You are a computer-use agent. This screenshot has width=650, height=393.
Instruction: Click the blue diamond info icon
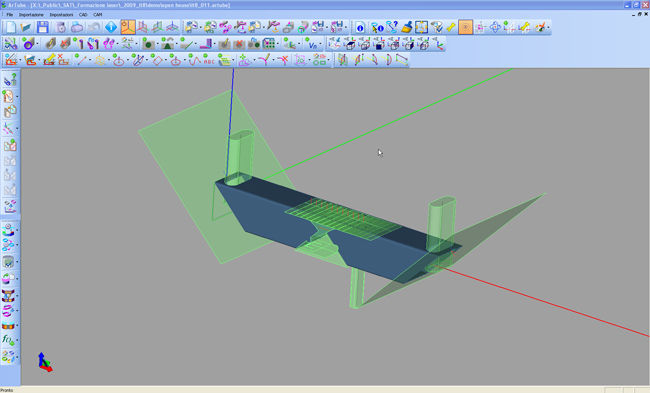pyautogui.click(x=111, y=27)
